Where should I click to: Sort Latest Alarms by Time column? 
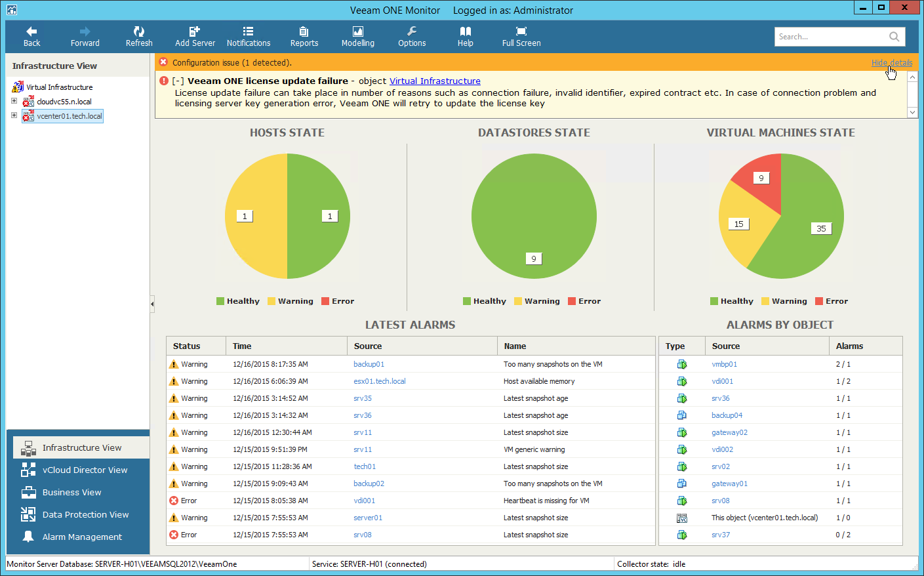(287, 346)
